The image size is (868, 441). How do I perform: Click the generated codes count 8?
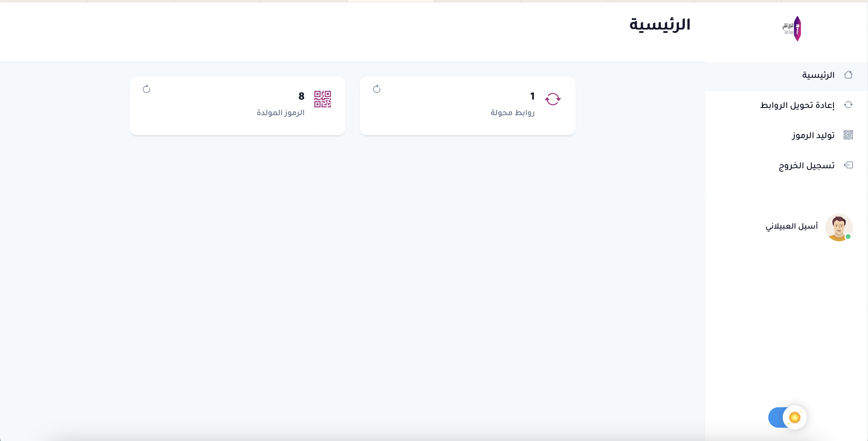[301, 97]
